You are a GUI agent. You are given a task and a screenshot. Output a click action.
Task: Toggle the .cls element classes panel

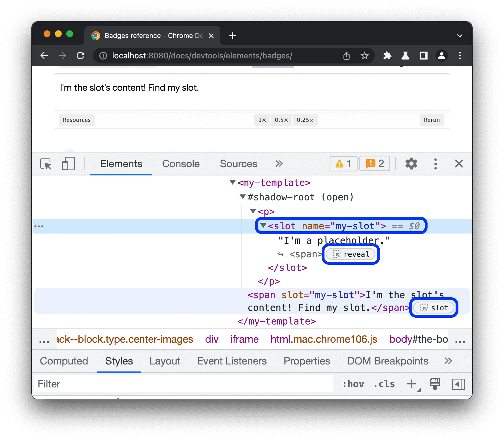point(384,384)
